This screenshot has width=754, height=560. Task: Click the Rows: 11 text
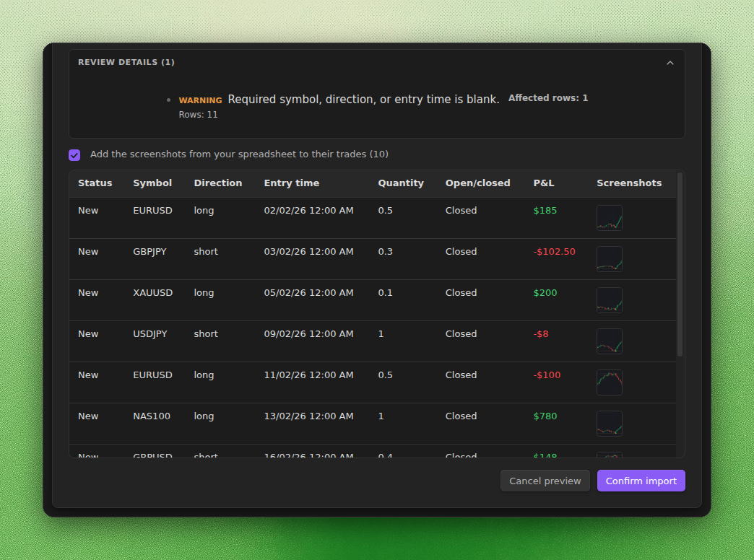click(x=198, y=115)
